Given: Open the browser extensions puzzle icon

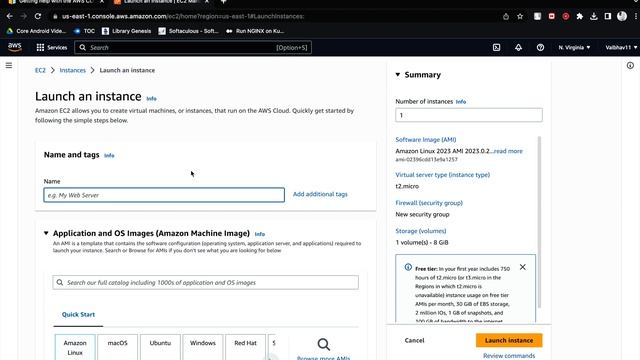Looking at the screenshot, I should [580, 16].
